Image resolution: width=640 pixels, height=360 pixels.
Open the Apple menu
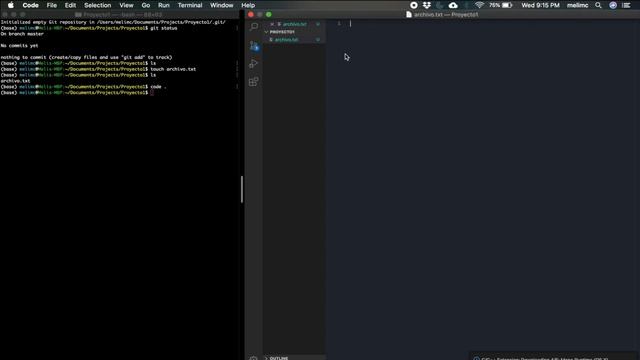(11, 5)
